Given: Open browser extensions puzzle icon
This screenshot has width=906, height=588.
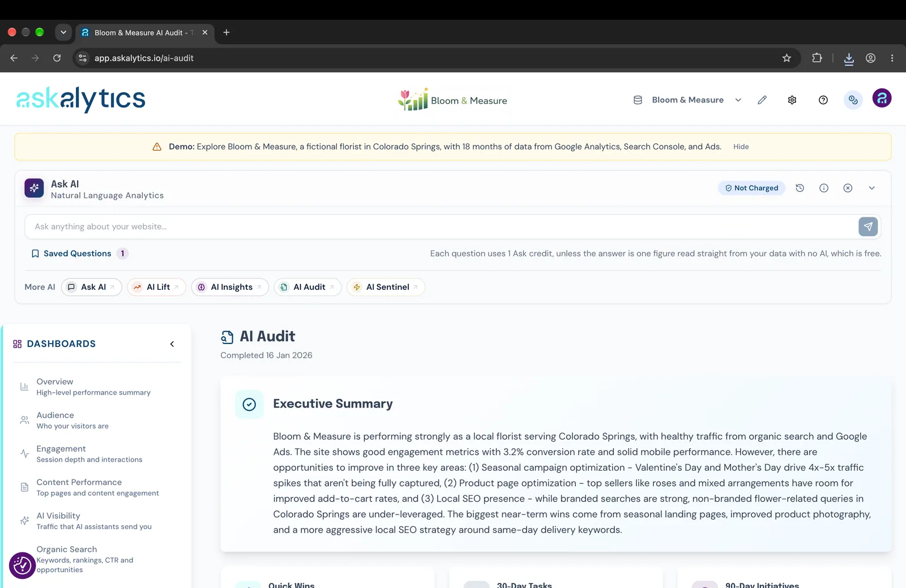Looking at the screenshot, I should (817, 58).
